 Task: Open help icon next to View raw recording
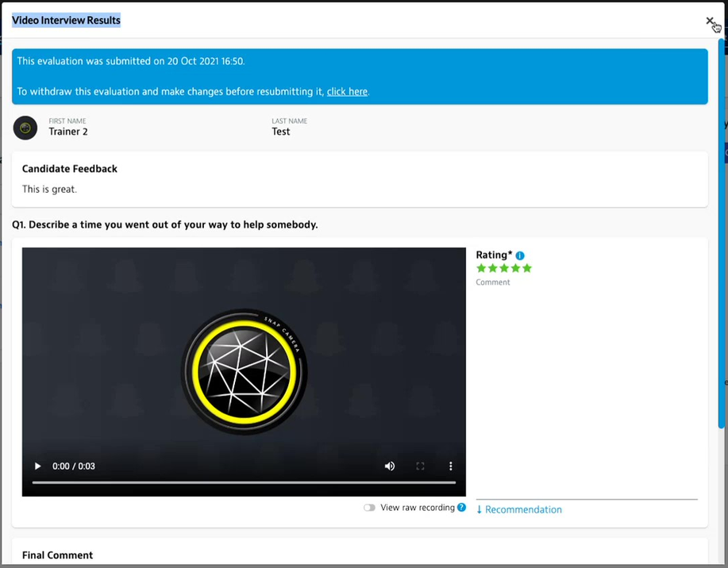[461, 507]
